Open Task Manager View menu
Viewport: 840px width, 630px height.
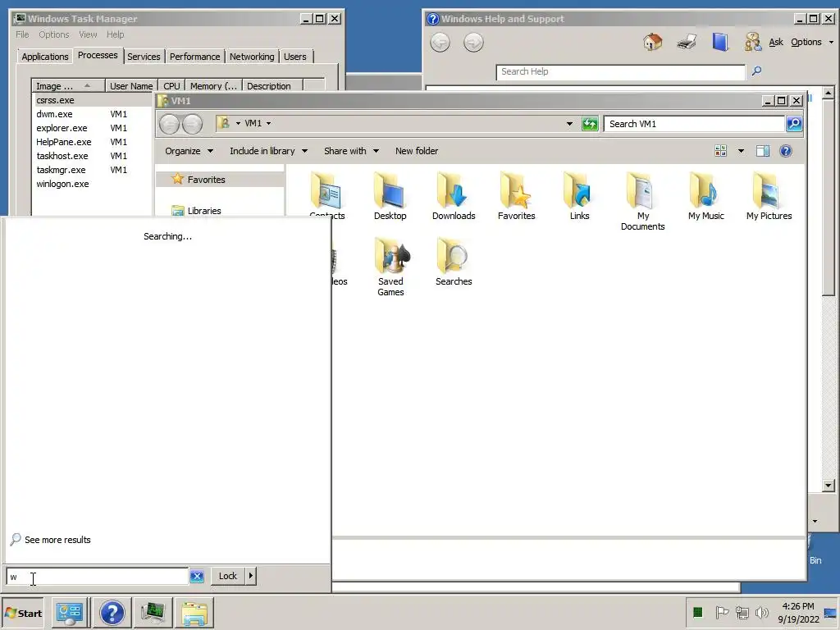pyautogui.click(x=88, y=34)
